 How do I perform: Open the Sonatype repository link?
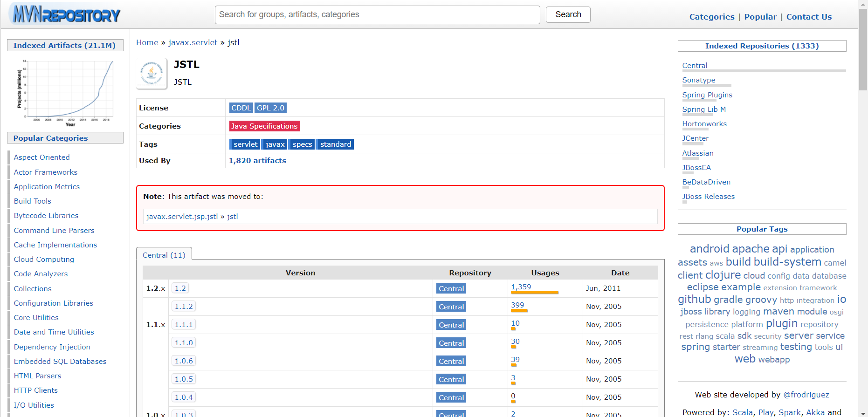[x=699, y=80]
